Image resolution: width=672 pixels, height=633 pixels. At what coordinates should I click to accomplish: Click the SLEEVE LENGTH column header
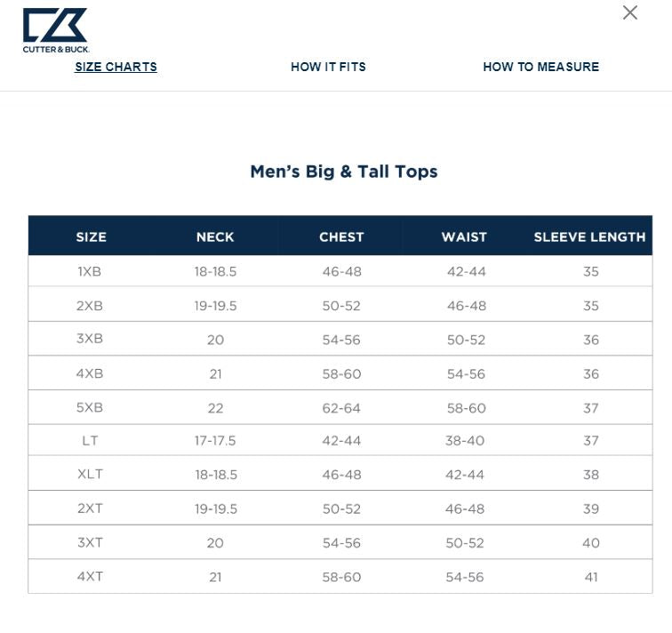click(589, 236)
